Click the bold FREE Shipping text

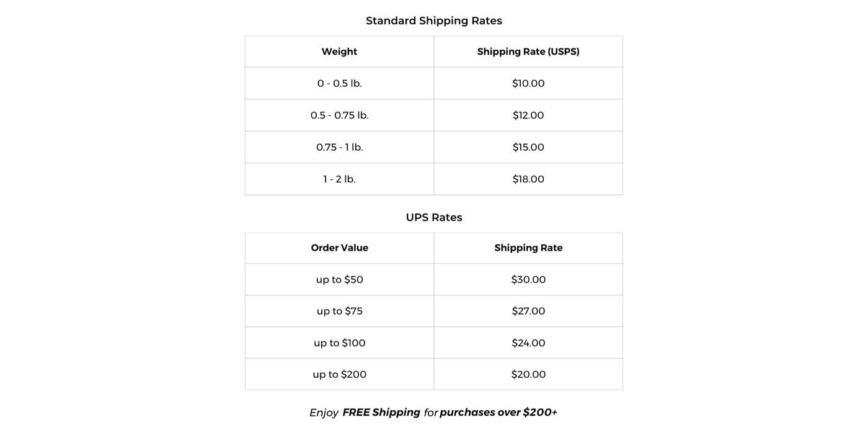coord(381,412)
